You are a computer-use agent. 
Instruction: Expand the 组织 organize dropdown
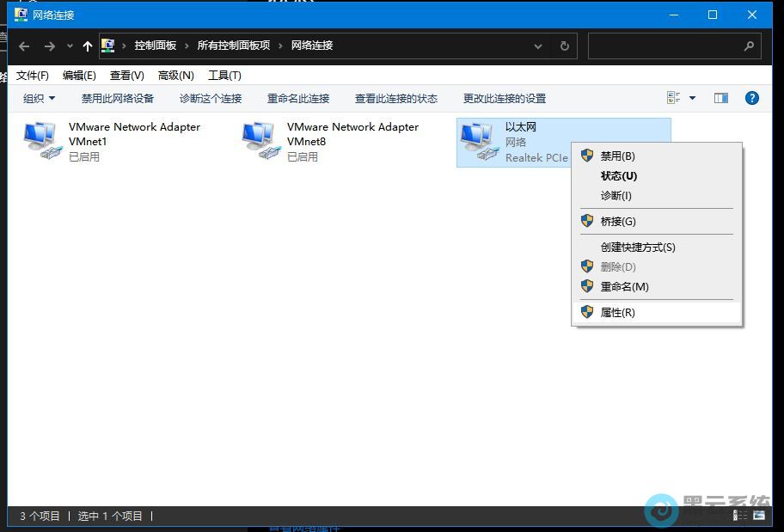click(39, 98)
